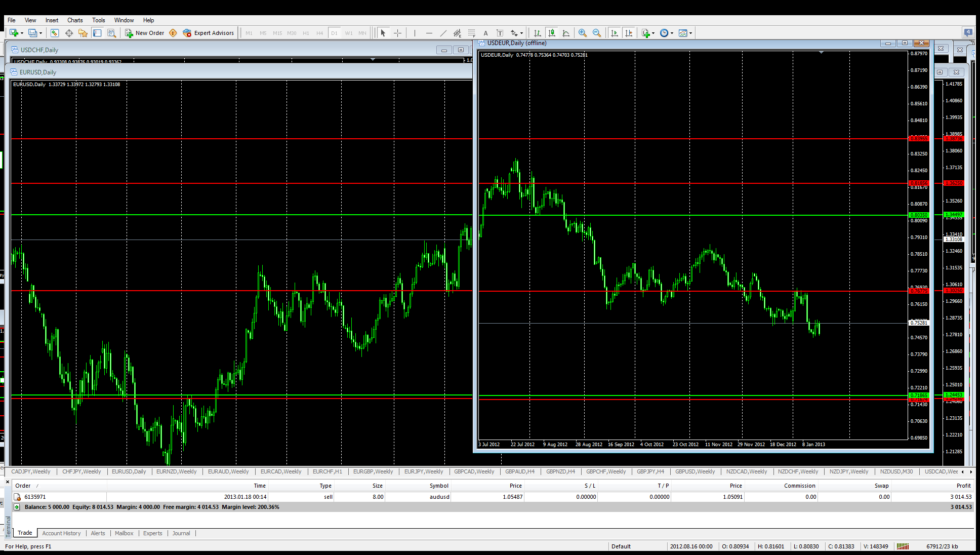Screen dimensions: 980x555
Task: Click the Expert Advisors button
Action: pos(209,33)
